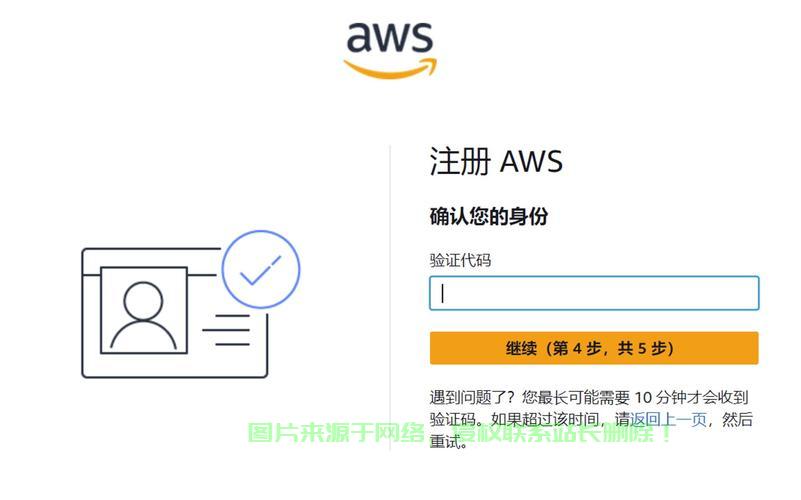Click the blue circled checkmark icon
This screenshot has width=801, height=500.
click(x=261, y=269)
